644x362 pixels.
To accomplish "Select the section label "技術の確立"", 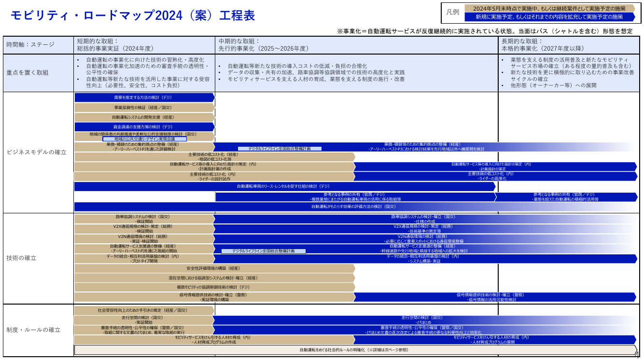I will click(21, 258).
